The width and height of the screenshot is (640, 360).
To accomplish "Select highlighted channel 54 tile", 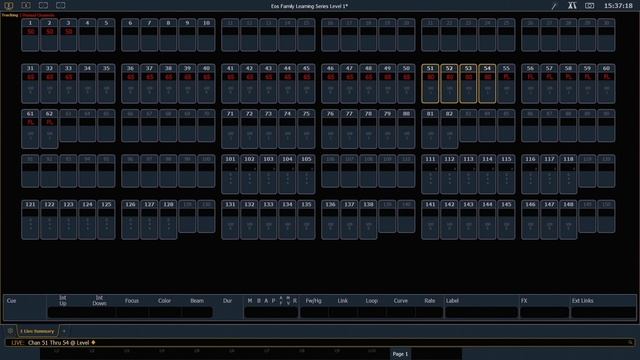I will (x=487, y=83).
